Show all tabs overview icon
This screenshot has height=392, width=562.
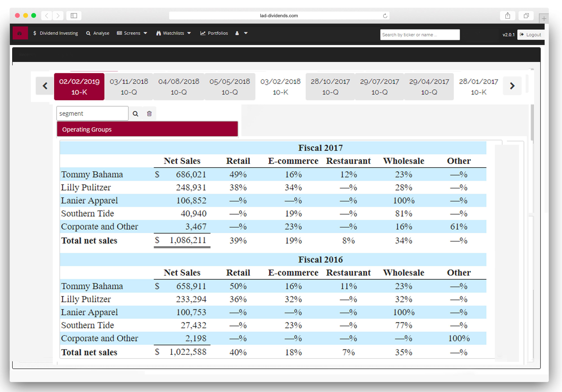tap(526, 16)
